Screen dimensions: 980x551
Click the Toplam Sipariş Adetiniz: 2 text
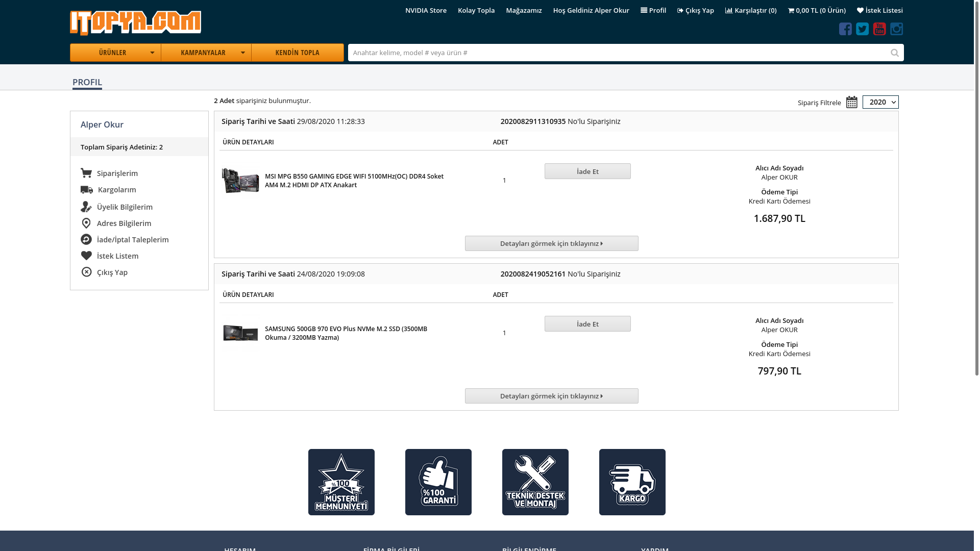[x=121, y=147]
